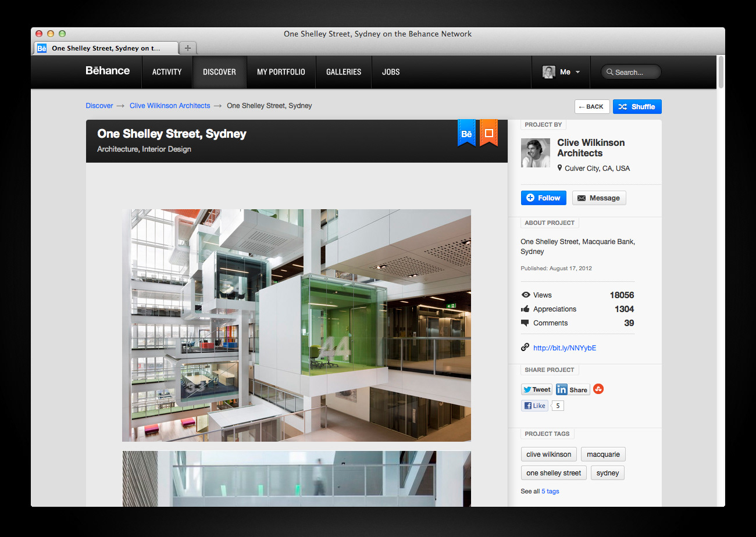The width and height of the screenshot is (756, 537).
Task: Click the 'One Shelley Street, Sydney' project title
Action: coord(172,134)
